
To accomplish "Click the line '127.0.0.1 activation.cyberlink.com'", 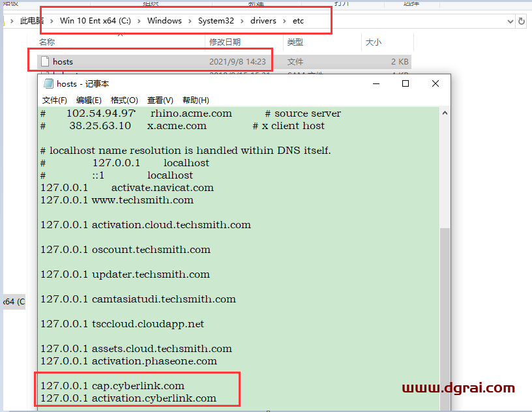I will [128, 398].
